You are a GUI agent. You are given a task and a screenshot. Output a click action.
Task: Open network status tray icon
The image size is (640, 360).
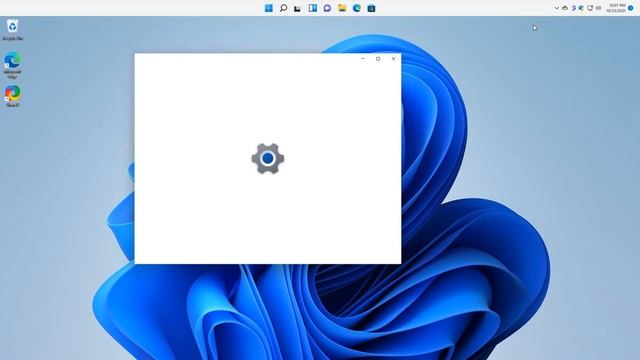pos(590,8)
